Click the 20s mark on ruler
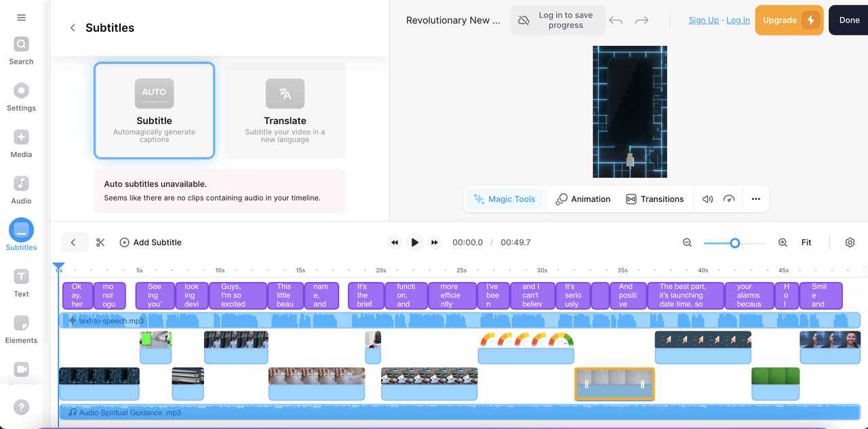The width and height of the screenshot is (868, 429). [x=380, y=270]
